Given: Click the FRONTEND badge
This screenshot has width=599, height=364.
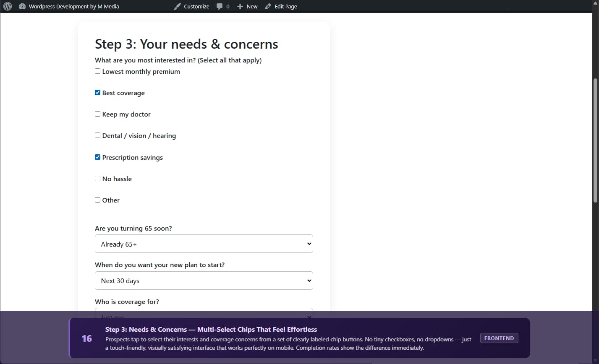Looking at the screenshot, I should click(x=499, y=338).
